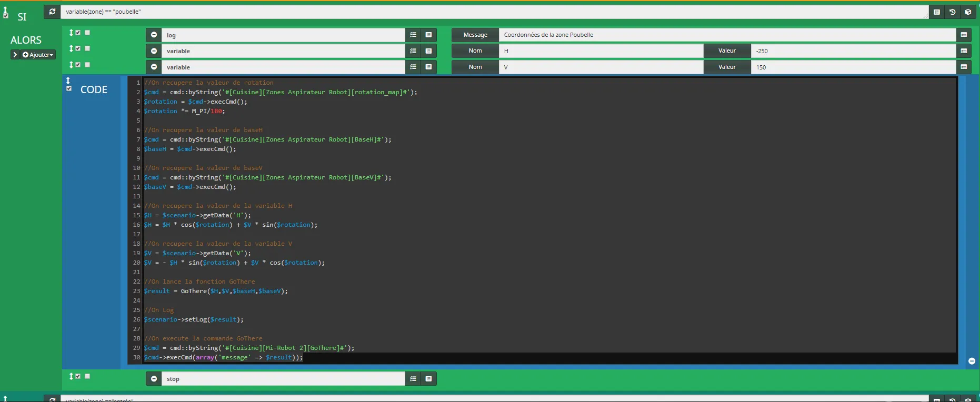
Task: Click the variable action field in the V row
Action: (x=283, y=67)
